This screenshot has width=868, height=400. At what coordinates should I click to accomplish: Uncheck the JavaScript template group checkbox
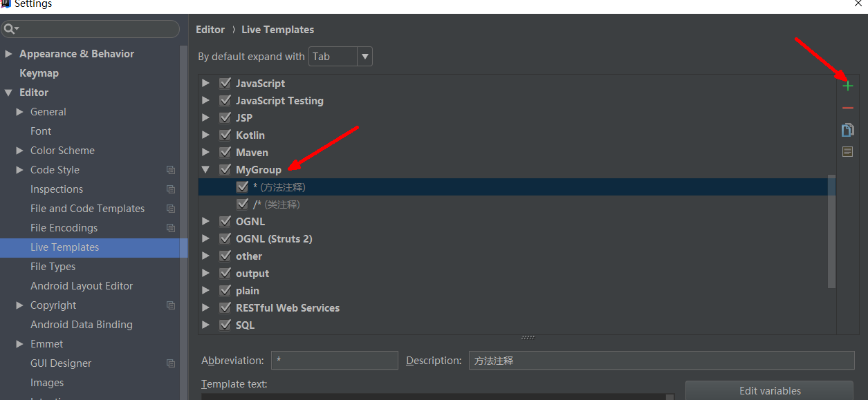(x=225, y=83)
